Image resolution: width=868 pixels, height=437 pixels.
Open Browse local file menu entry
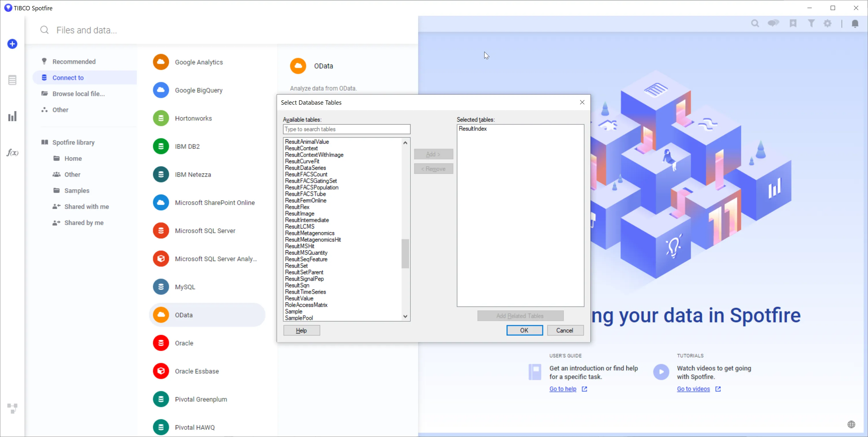[78, 93]
